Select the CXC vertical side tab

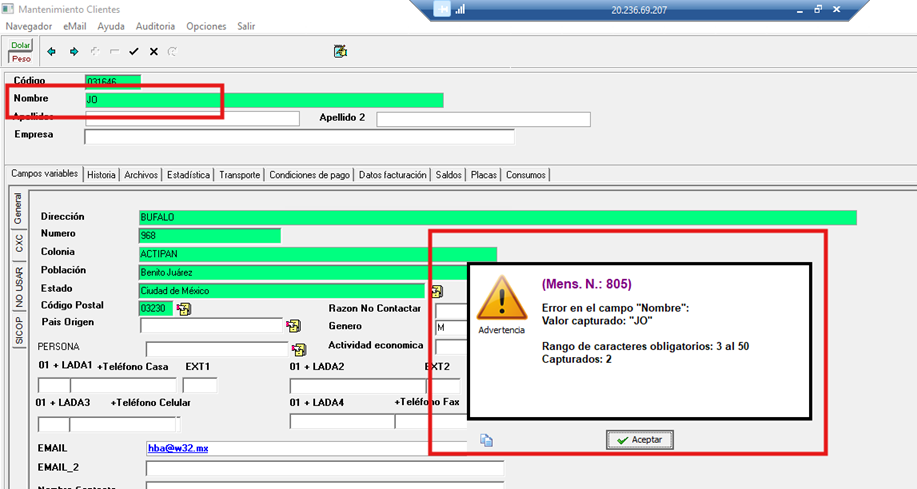pyautogui.click(x=18, y=244)
